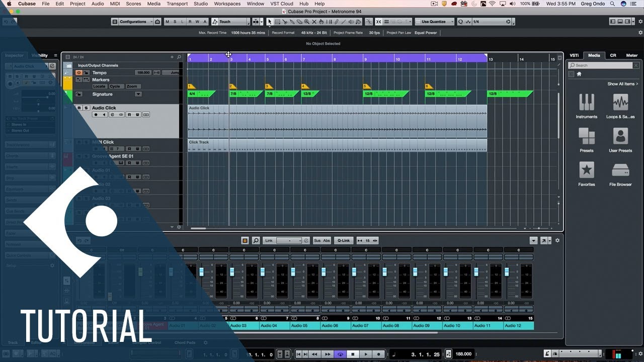Click the Sus button in MixConsole

coord(317,240)
